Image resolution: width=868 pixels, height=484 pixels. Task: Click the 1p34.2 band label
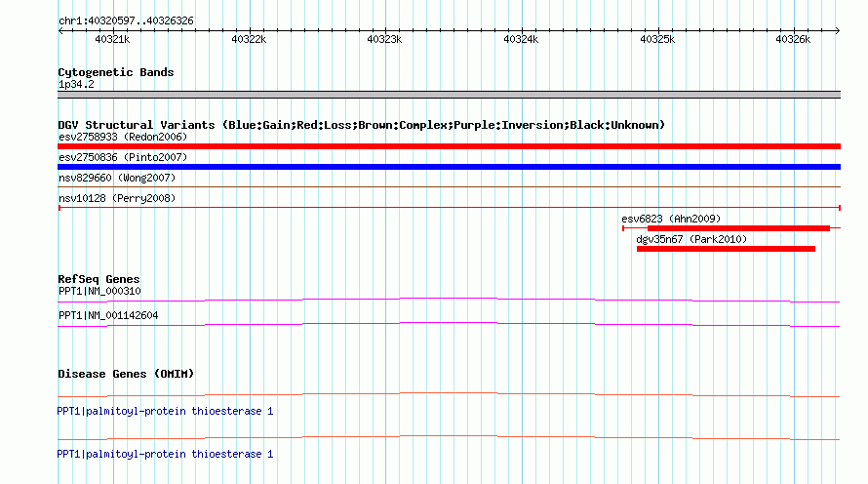76,84
